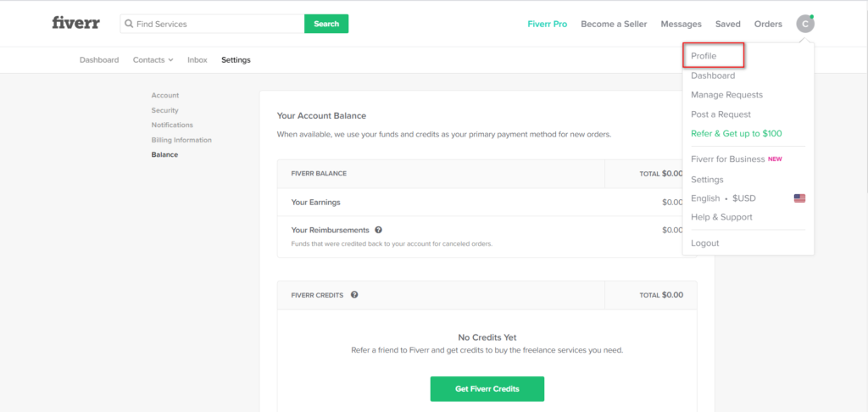Switch to the Dashboard tab in subnav
The width and height of the screenshot is (868, 412).
click(x=99, y=60)
